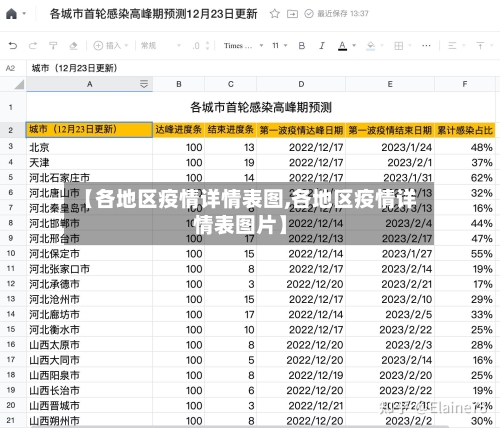Screen dimensions: 500x428
Task: Go to home via the house icon
Action: (11, 14)
